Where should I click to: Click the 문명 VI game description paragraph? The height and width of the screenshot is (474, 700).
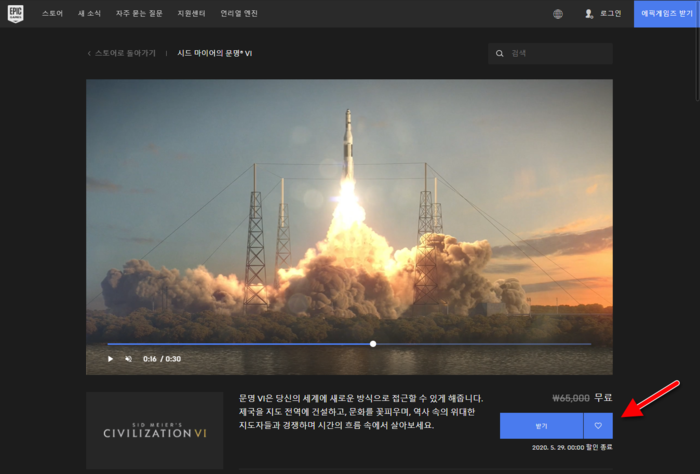(361, 412)
